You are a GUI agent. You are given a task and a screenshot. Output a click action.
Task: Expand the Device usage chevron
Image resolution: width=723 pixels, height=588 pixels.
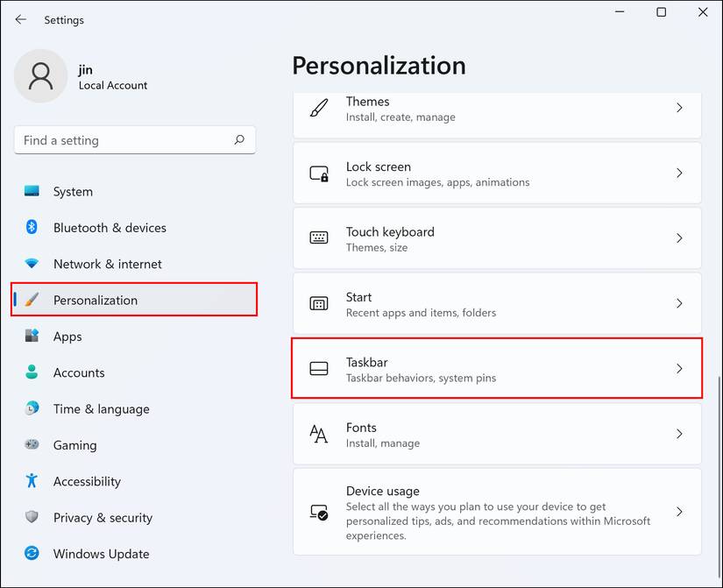[x=680, y=512]
